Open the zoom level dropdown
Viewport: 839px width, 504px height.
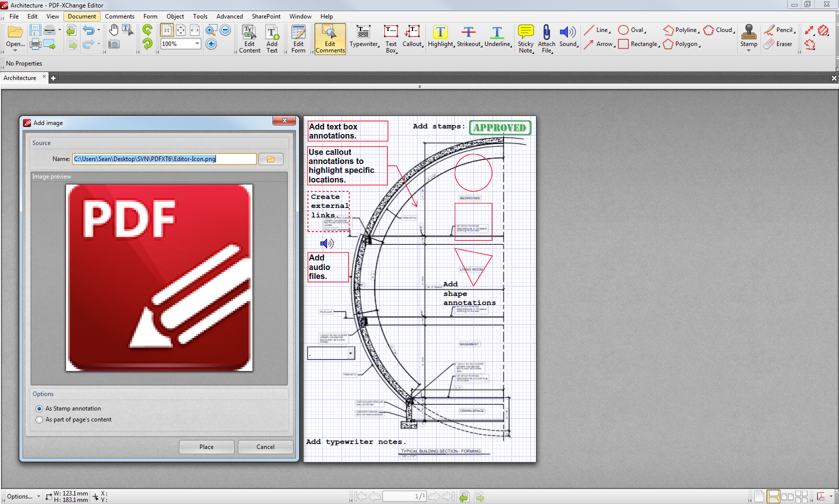click(x=196, y=44)
